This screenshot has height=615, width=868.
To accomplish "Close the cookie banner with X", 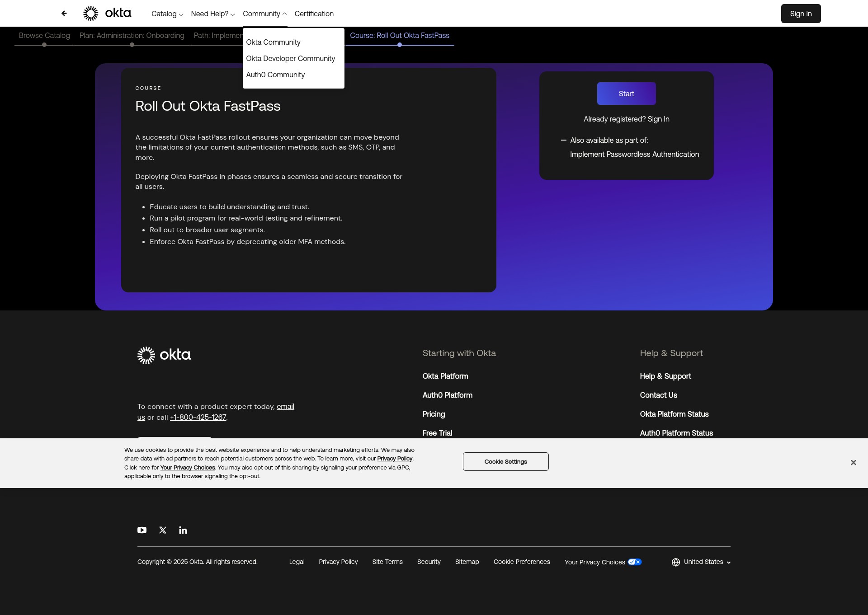I will (x=854, y=462).
